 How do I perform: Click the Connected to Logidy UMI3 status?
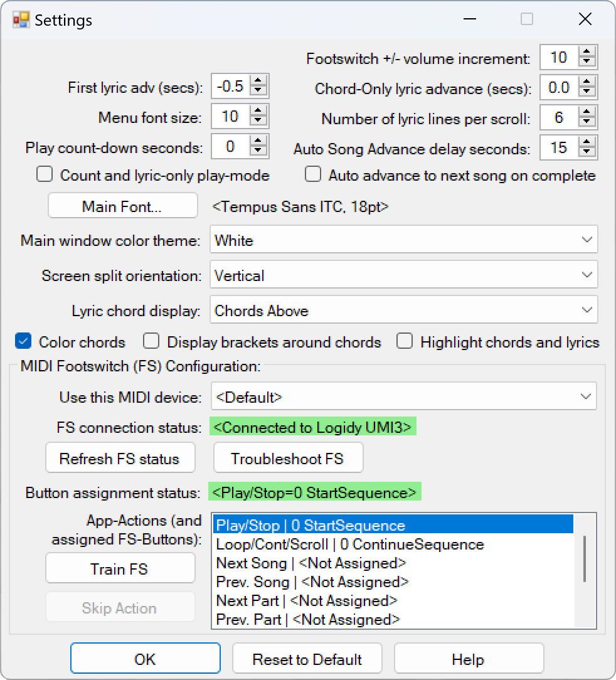[x=313, y=427]
